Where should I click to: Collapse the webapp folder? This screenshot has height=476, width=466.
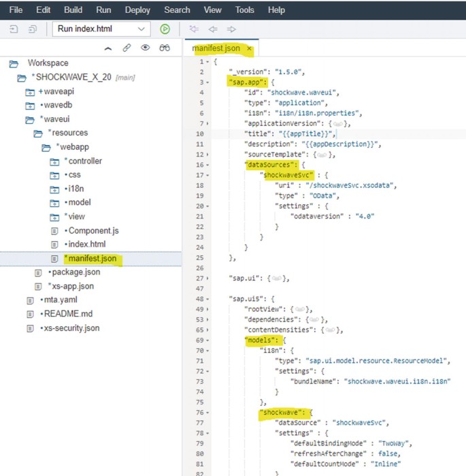pos(47,147)
